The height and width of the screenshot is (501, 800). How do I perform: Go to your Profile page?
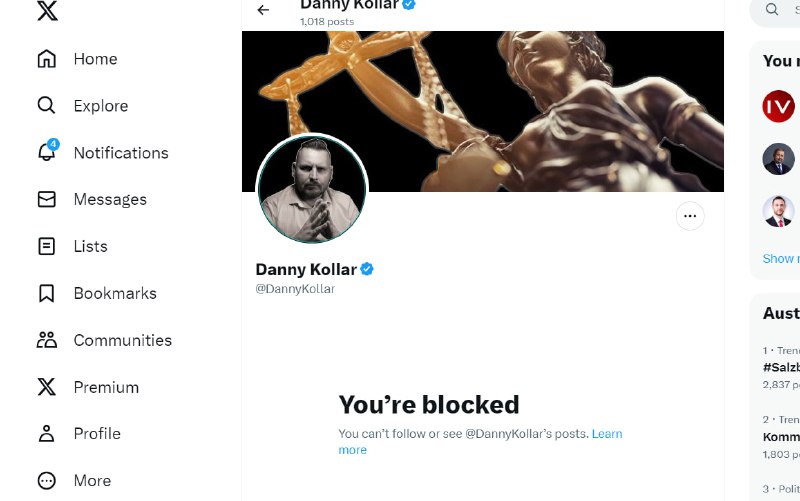click(x=47, y=434)
